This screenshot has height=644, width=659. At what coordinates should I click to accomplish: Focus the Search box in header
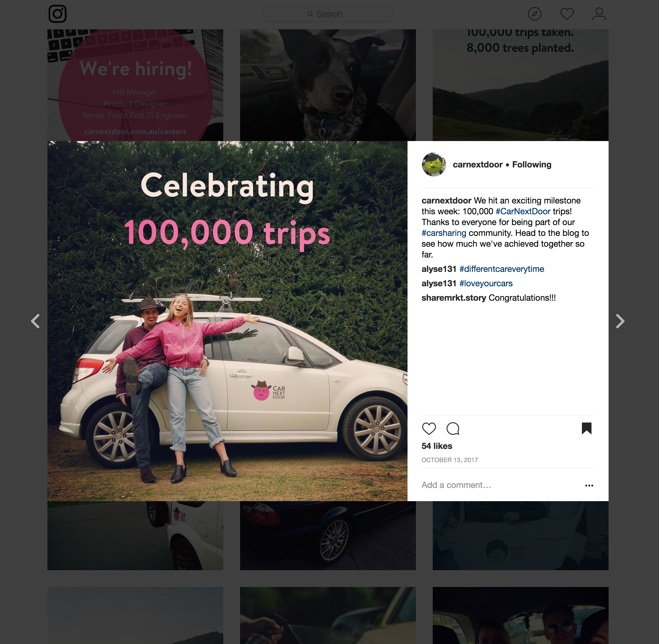point(328,14)
